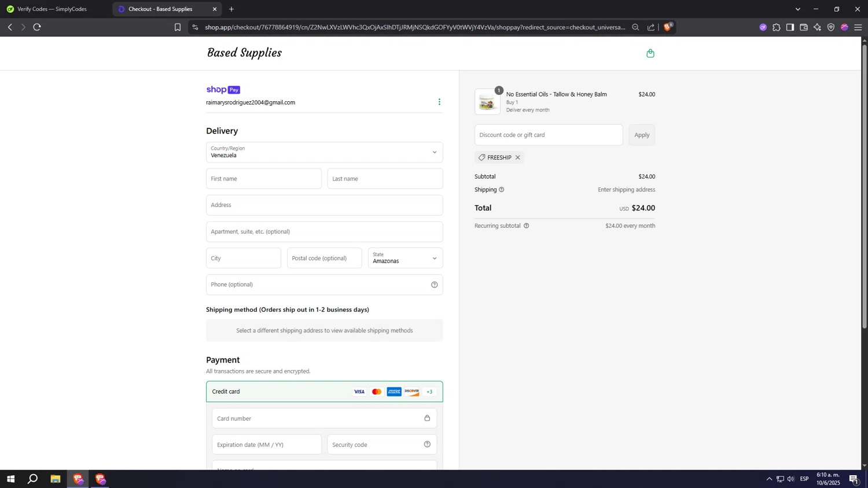This screenshot has width=868, height=488.
Task: Open the volume control in system tray
Action: (x=791, y=479)
